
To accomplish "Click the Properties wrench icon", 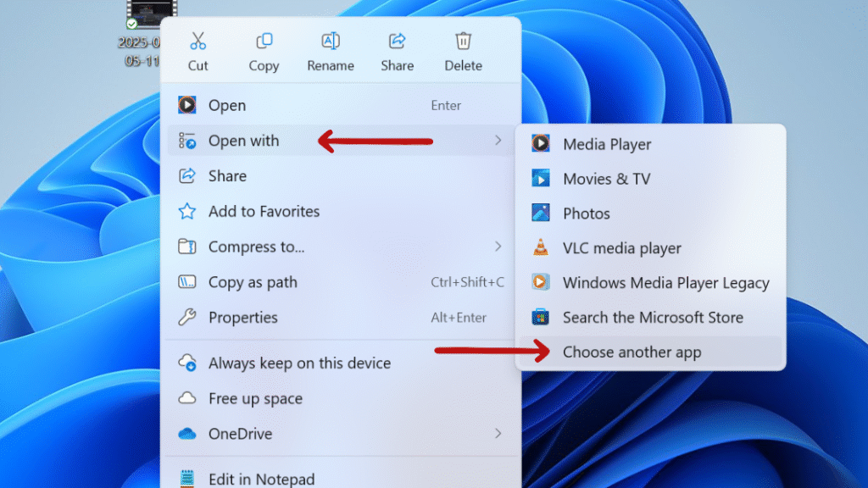I will [187, 317].
